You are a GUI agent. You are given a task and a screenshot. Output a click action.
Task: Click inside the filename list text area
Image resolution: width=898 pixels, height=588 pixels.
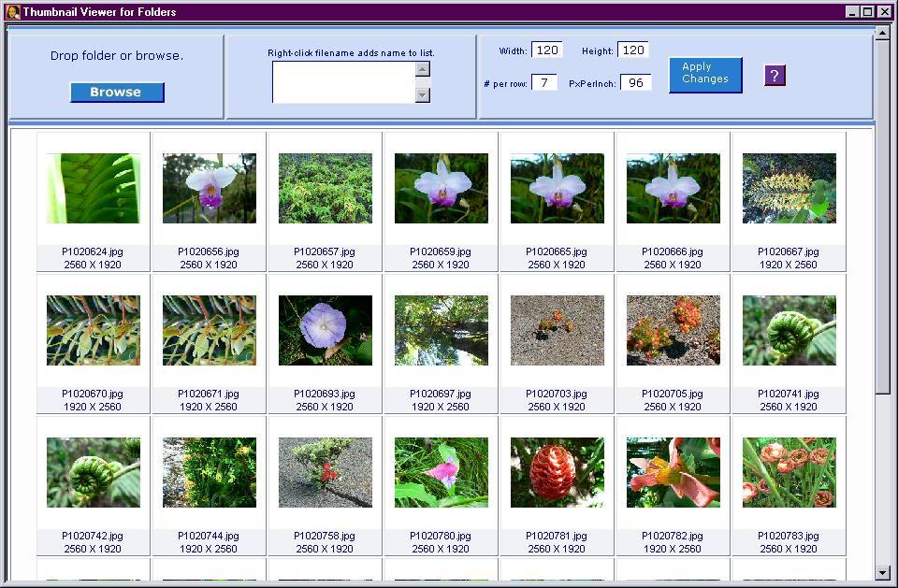click(x=343, y=82)
